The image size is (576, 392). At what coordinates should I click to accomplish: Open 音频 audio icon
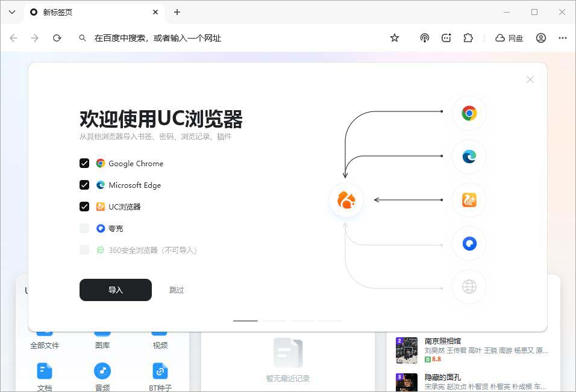[102, 371]
